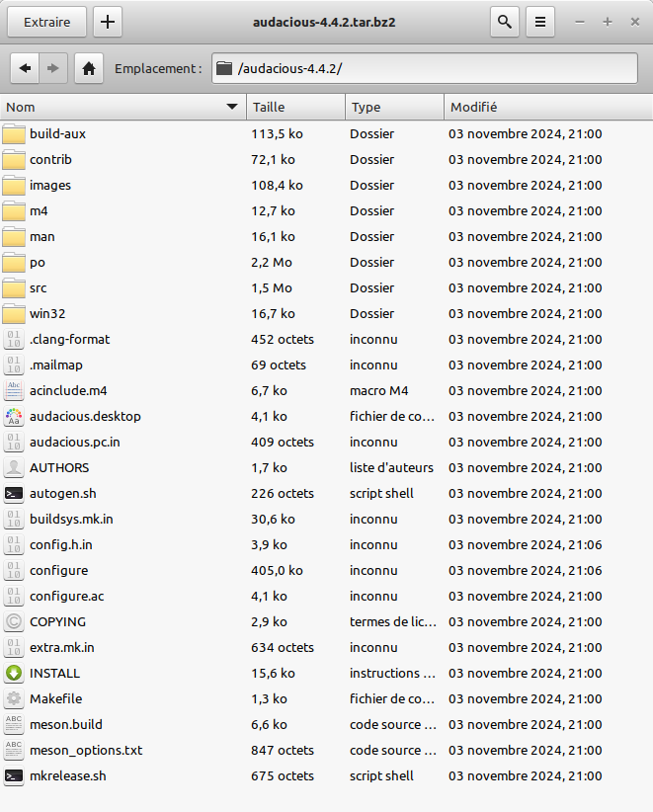This screenshot has width=653, height=812.
Task: Select the src folder icon
Action: coord(14,287)
